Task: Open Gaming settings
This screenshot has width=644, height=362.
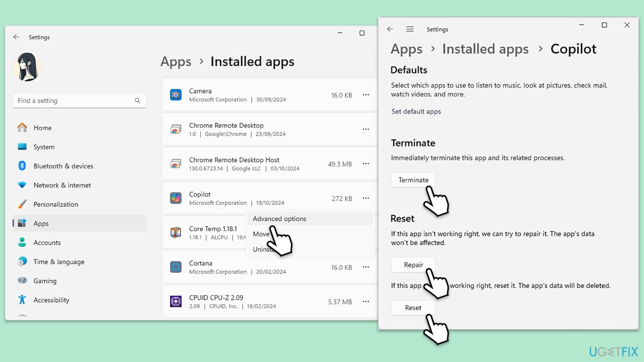Action: [79, 281]
